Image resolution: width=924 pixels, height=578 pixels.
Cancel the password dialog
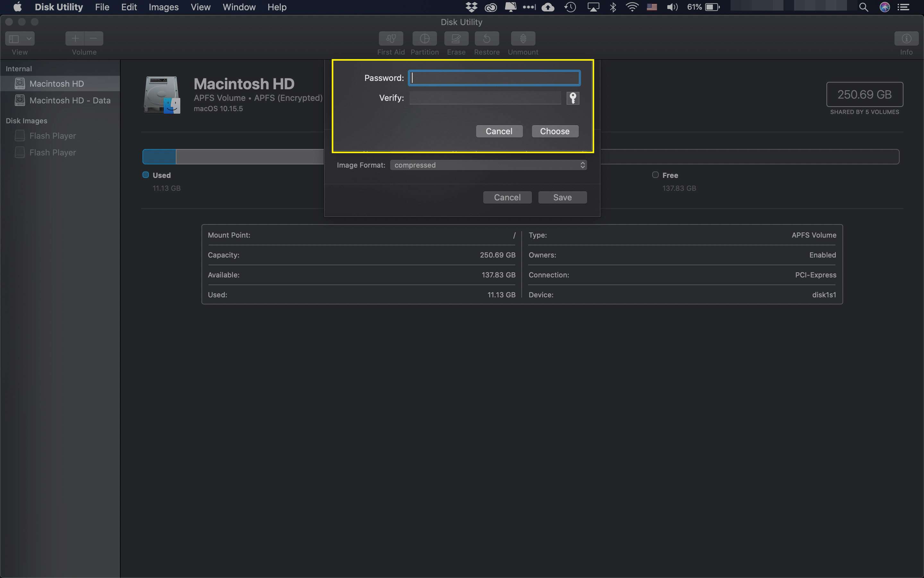click(x=499, y=131)
